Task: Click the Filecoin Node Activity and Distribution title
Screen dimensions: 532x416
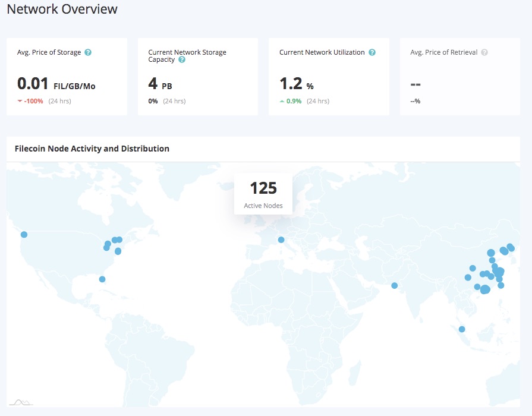Action: [x=92, y=149]
